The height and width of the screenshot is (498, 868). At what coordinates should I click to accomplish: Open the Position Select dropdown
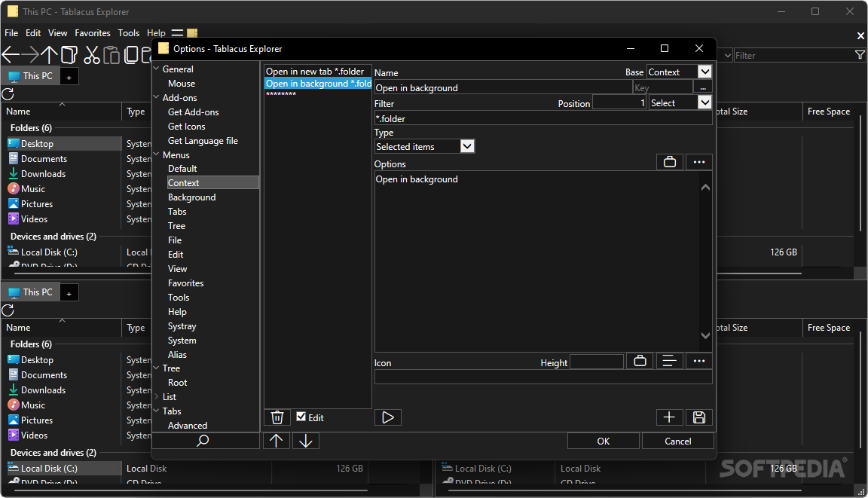click(704, 102)
